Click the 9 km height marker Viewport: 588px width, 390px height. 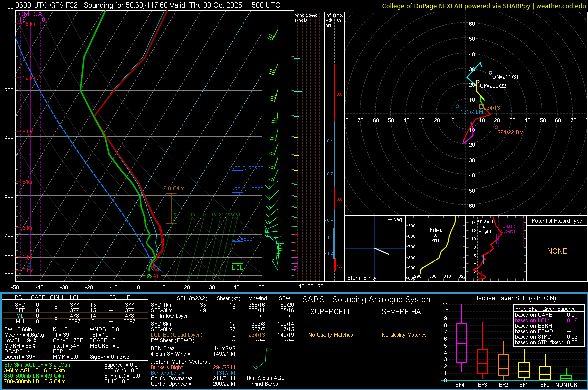[28, 131]
